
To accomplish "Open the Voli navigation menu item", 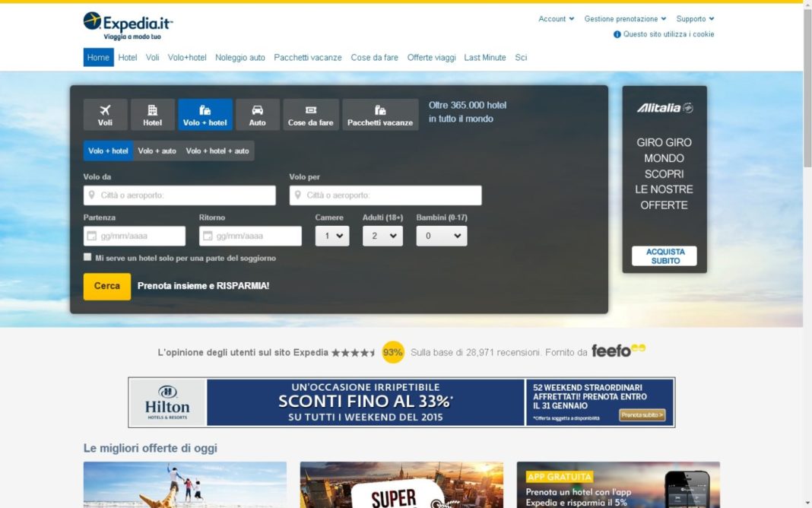I will point(152,58).
